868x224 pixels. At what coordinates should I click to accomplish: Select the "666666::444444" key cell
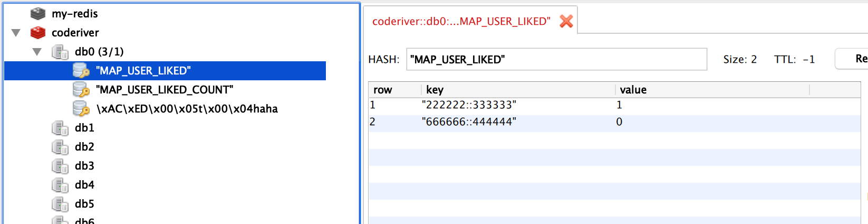tap(469, 122)
